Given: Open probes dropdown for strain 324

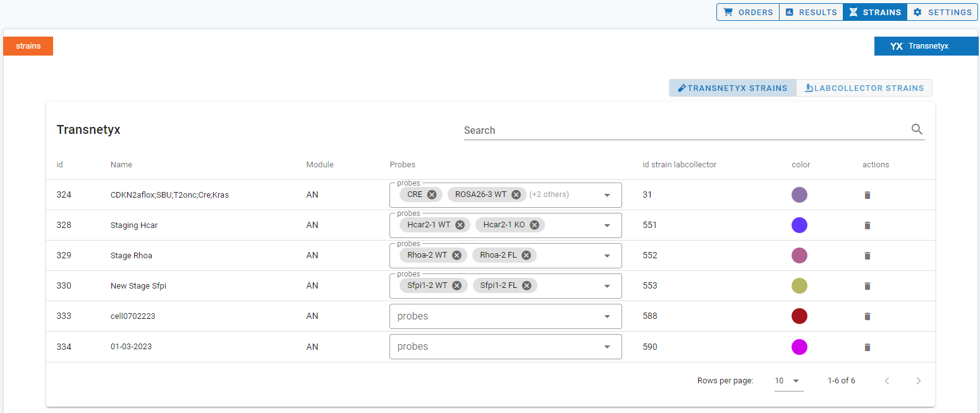Looking at the screenshot, I should point(607,195).
